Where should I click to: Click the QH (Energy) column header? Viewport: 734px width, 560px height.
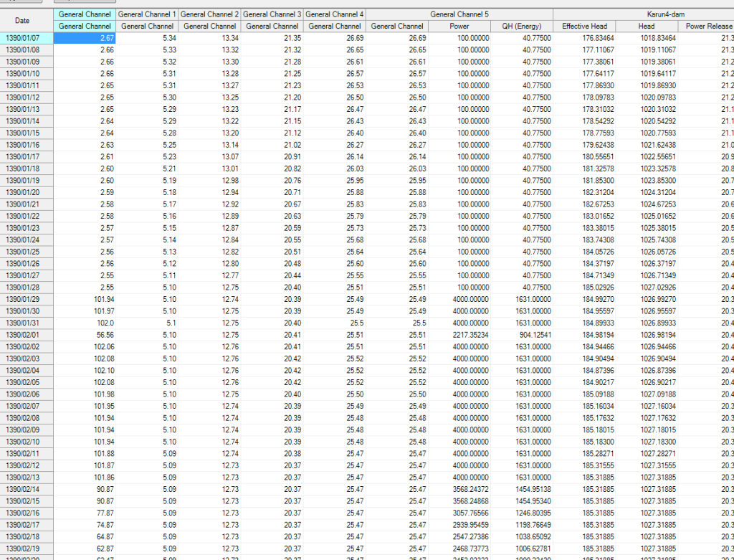click(523, 27)
